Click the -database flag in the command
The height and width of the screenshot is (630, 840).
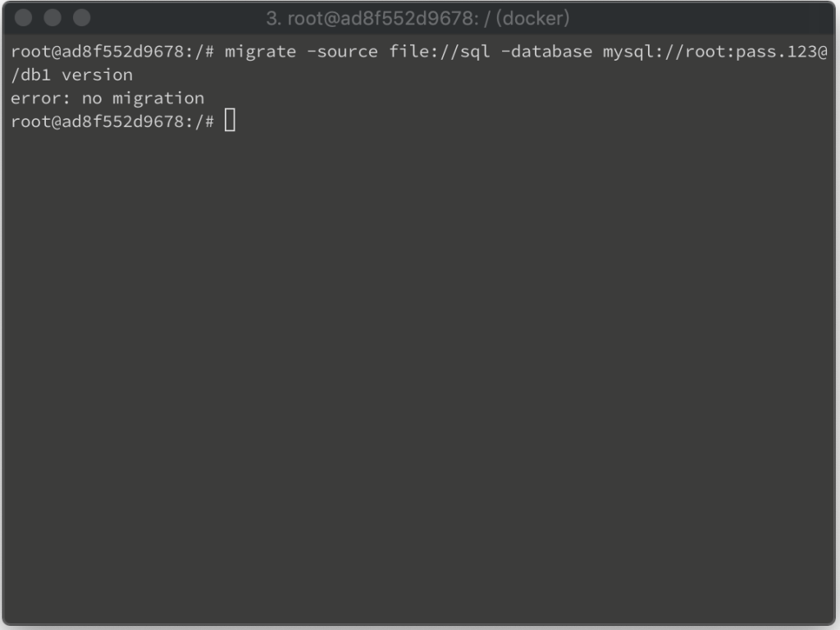[546, 52]
